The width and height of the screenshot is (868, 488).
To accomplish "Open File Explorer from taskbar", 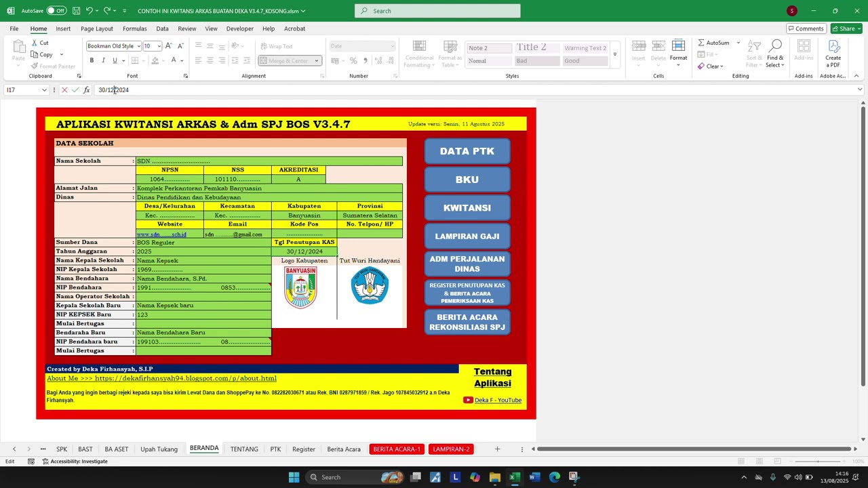I will coord(494,477).
